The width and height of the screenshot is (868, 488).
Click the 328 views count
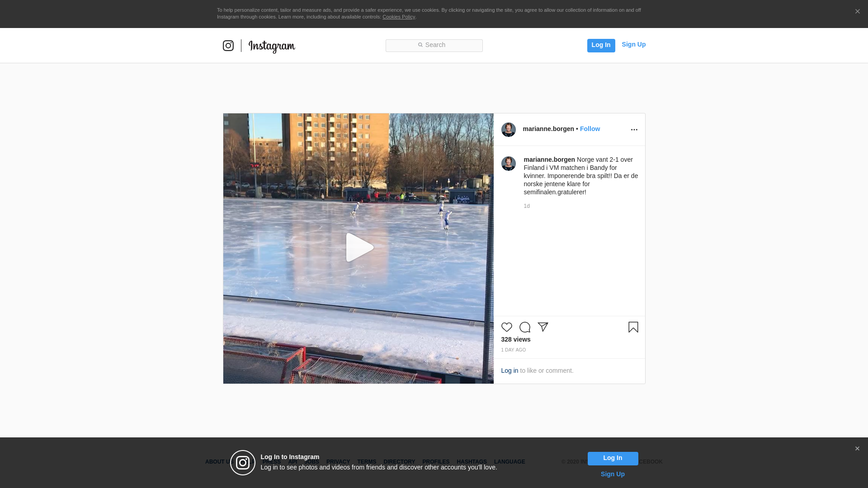click(515, 339)
